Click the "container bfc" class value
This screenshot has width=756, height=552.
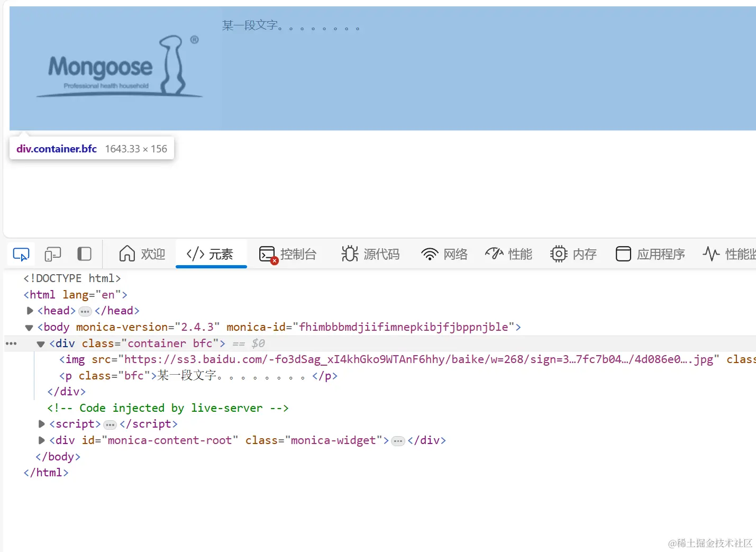170,343
